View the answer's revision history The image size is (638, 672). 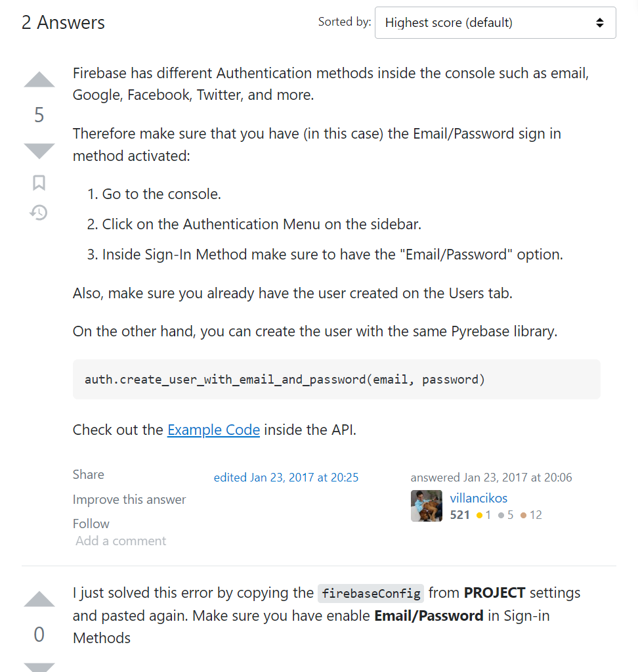39,213
